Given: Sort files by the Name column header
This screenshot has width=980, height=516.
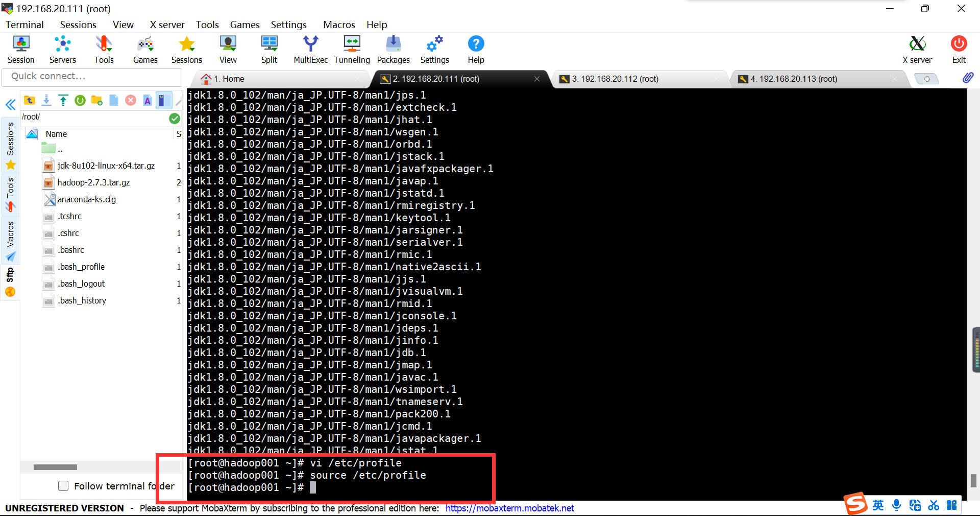Looking at the screenshot, I should click(x=56, y=134).
